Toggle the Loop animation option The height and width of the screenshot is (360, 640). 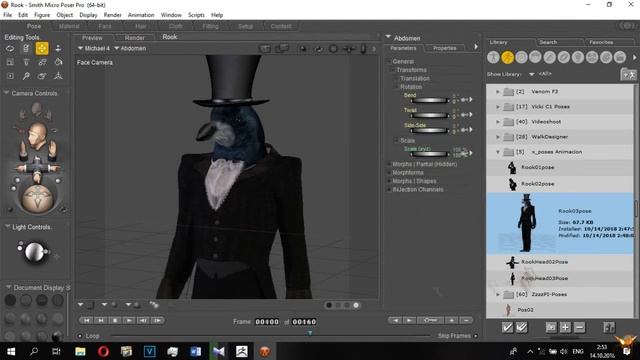[80, 336]
